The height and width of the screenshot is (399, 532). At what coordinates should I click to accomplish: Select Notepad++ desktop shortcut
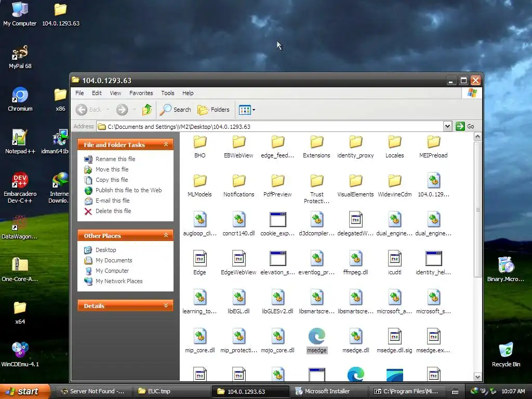20,142
